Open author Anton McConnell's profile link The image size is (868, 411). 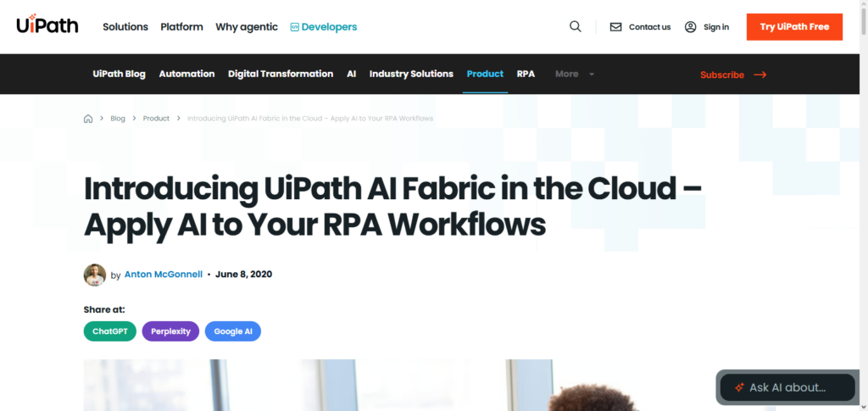tap(164, 275)
